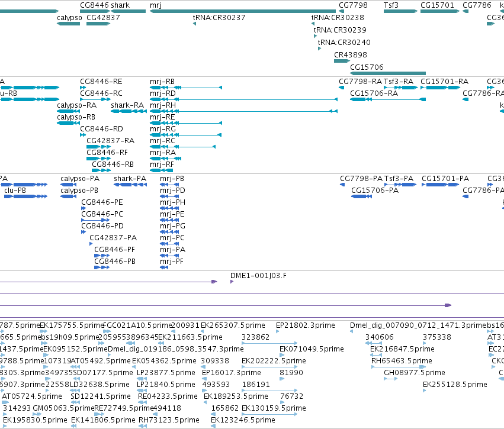Open transcript mrj-RB
The width and height of the screenshot is (504, 429).
pos(186,88)
